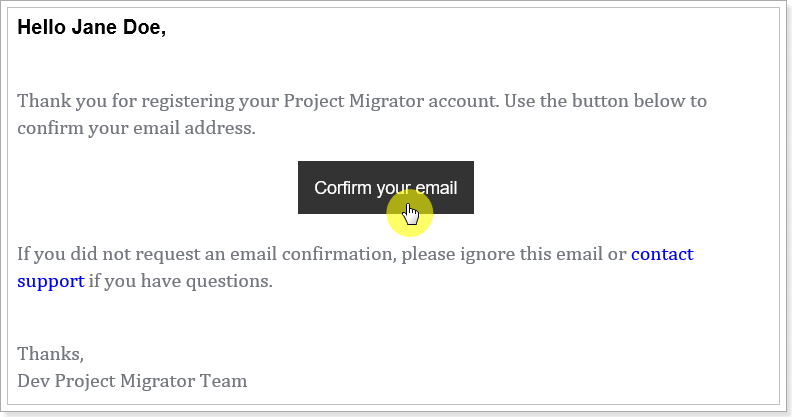The image size is (792, 417).
Task: Click 'please ignore this email or' phrase
Action: (x=514, y=254)
